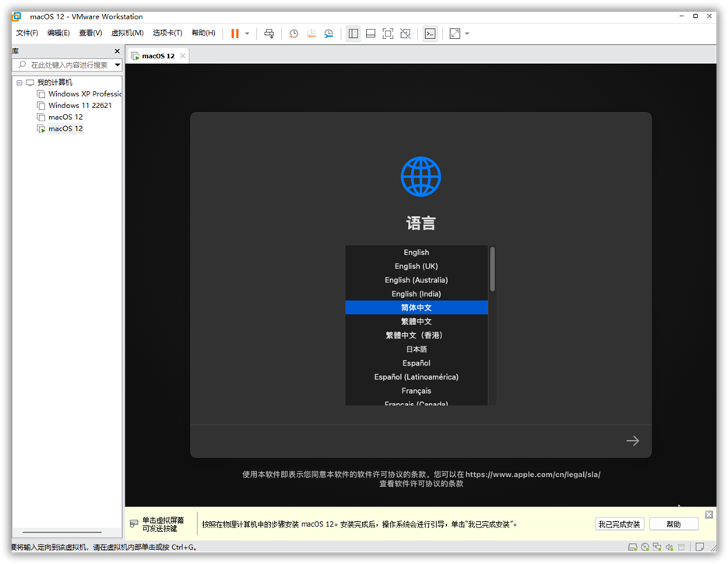Click the continue arrow in macOS setup
This screenshot has width=728, height=564.
click(632, 440)
